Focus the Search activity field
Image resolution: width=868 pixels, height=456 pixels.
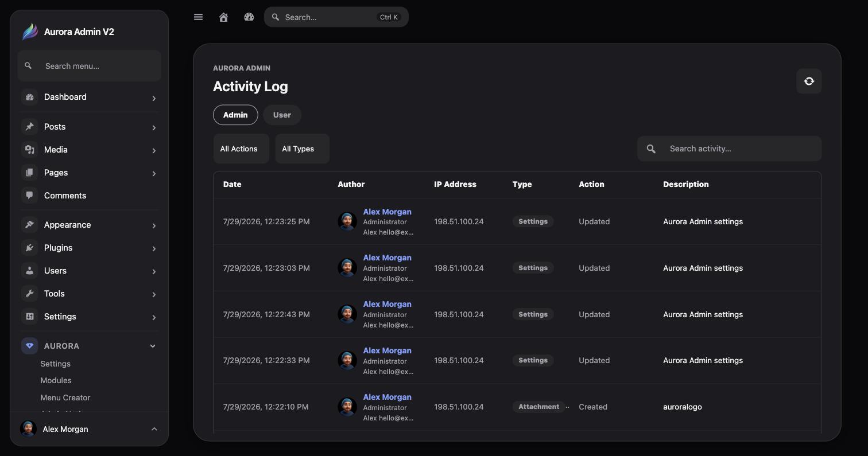tap(729, 149)
